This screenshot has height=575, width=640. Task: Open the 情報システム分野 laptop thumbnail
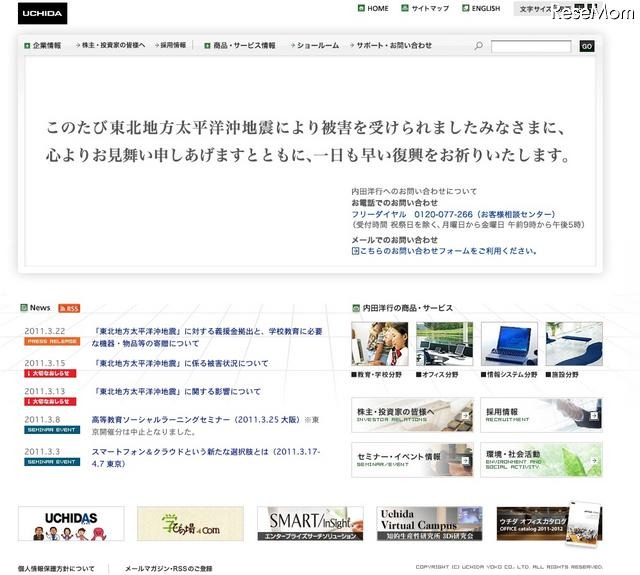tap(509, 344)
